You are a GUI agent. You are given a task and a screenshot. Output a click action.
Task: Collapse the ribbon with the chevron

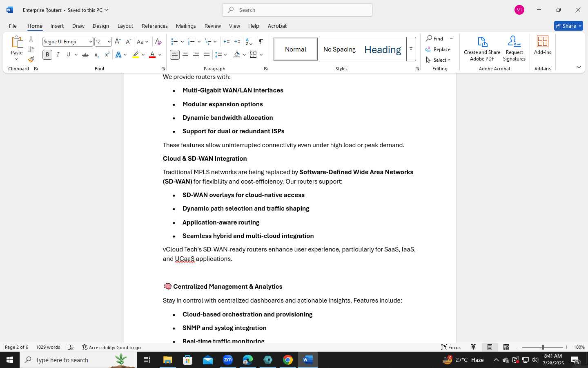coord(579,67)
